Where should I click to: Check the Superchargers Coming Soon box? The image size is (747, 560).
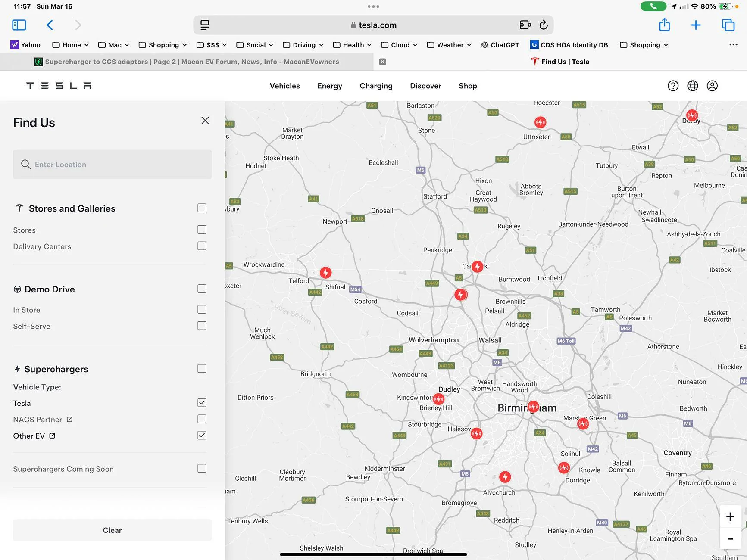pyautogui.click(x=202, y=468)
